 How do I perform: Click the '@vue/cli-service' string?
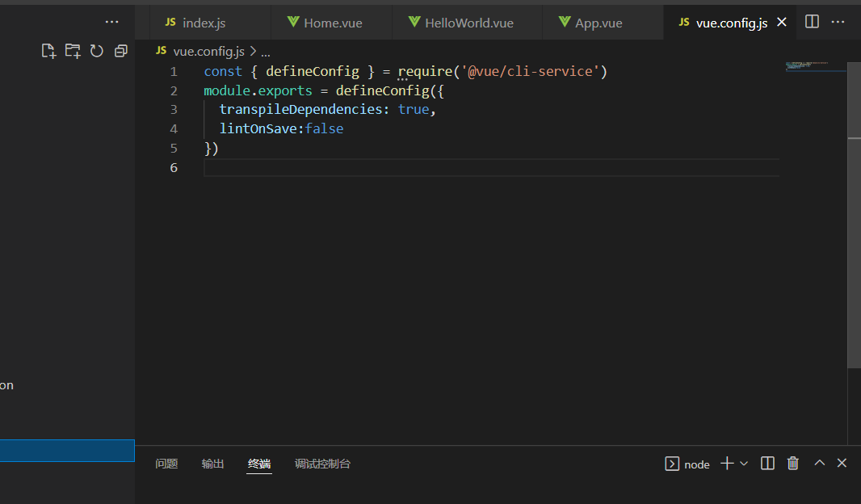[530, 71]
